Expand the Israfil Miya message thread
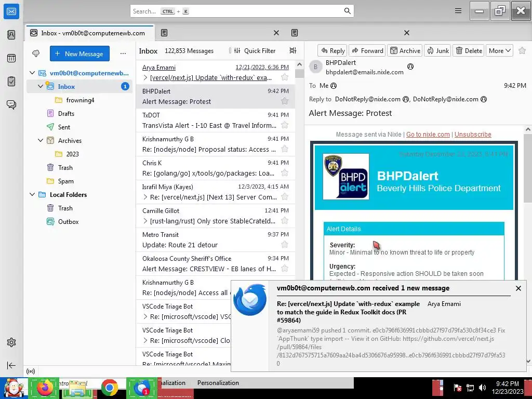Screen dimensions: 532x399 [x=145, y=197]
